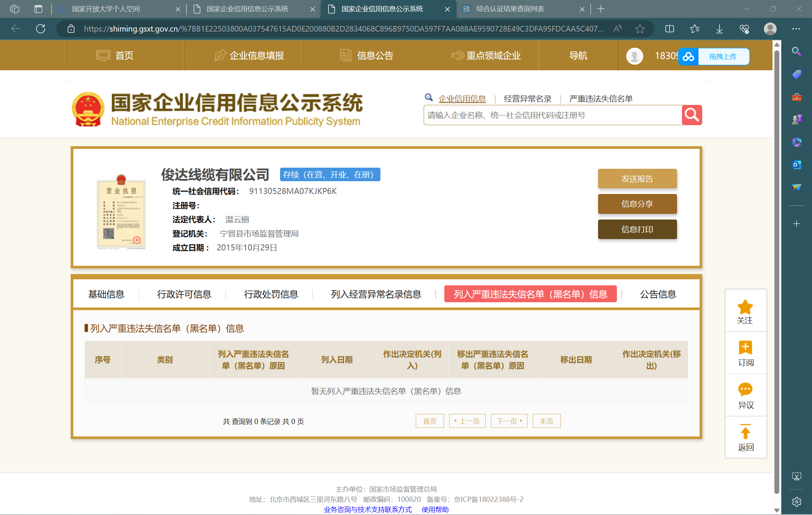Screen dimensions: 812x515
Task: Open 经营异常名录 search category link
Action: pos(527,99)
